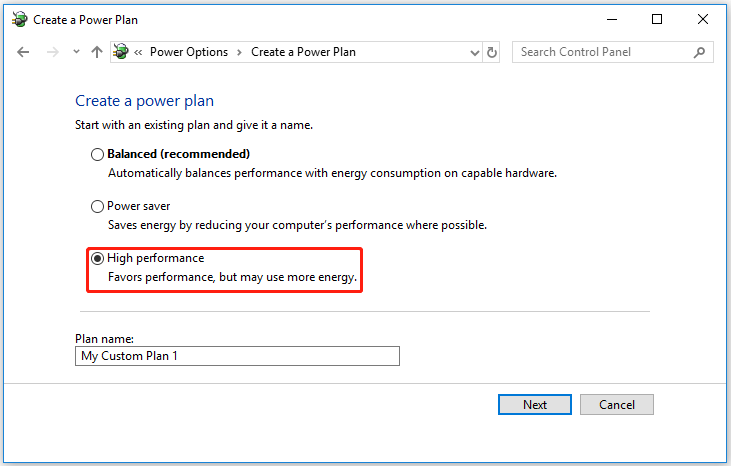Click the Next button

pyautogui.click(x=535, y=404)
